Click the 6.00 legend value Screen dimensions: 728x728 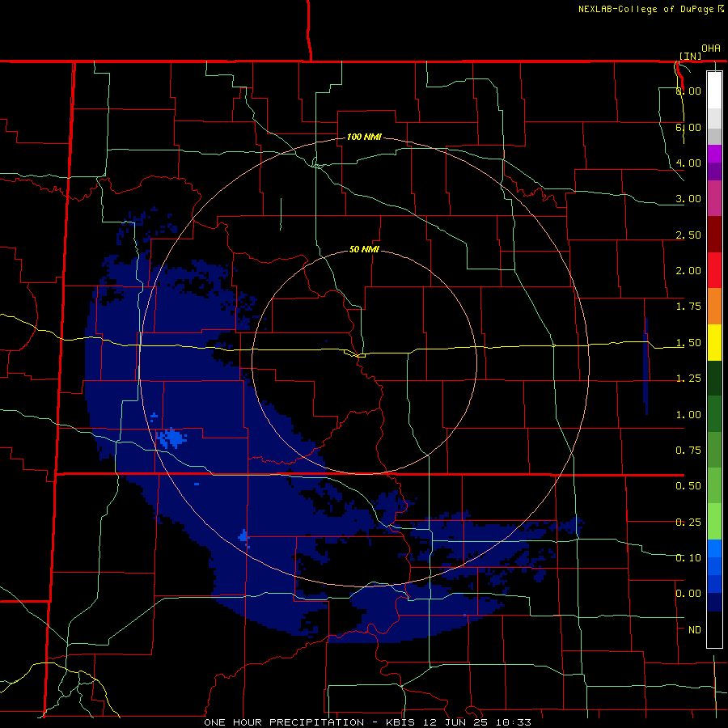tap(688, 127)
